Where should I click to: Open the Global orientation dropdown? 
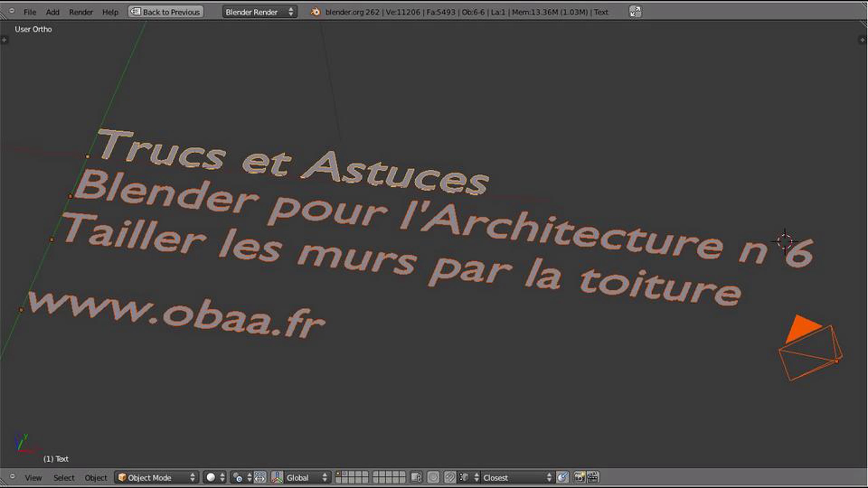coord(306,478)
